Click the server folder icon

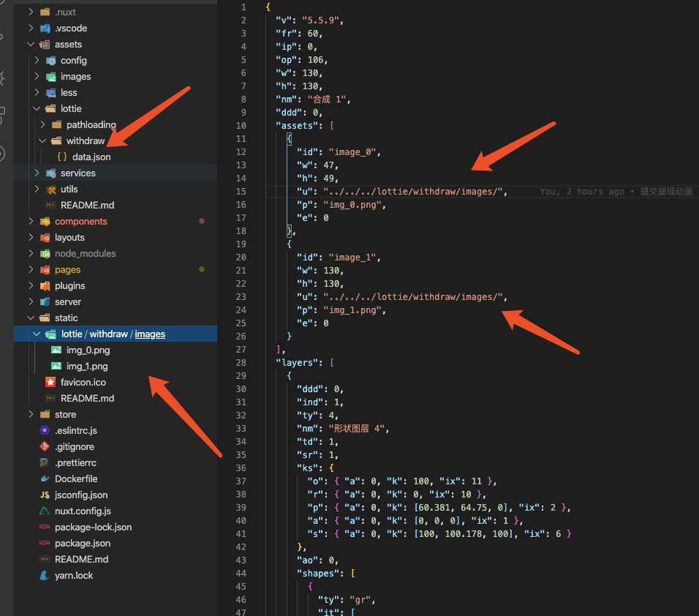pyautogui.click(x=45, y=301)
